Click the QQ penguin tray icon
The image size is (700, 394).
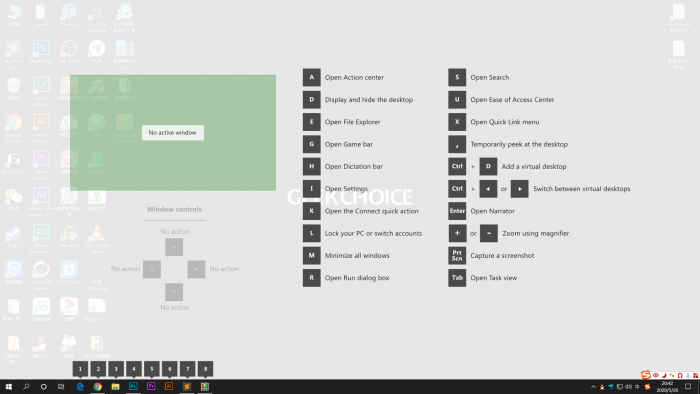[602, 387]
